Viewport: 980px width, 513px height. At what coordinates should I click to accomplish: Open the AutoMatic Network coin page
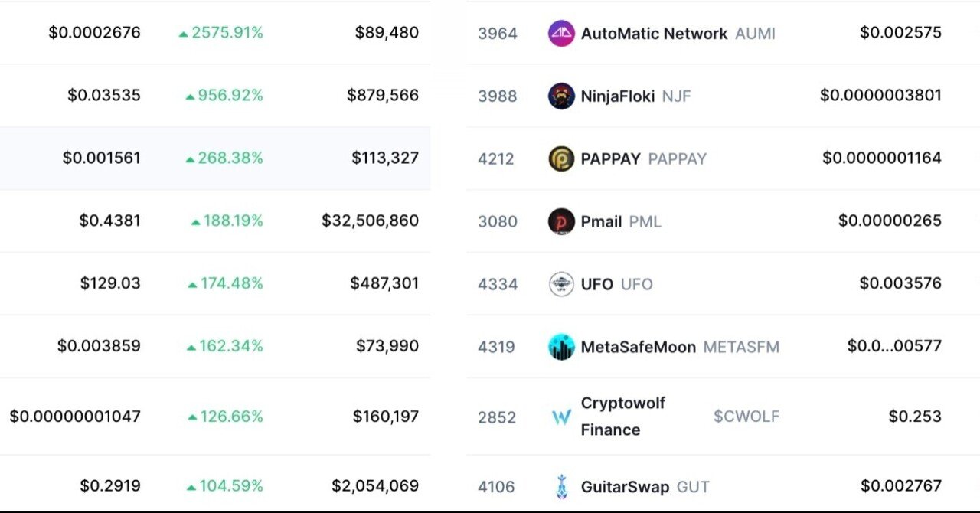(x=654, y=34)
